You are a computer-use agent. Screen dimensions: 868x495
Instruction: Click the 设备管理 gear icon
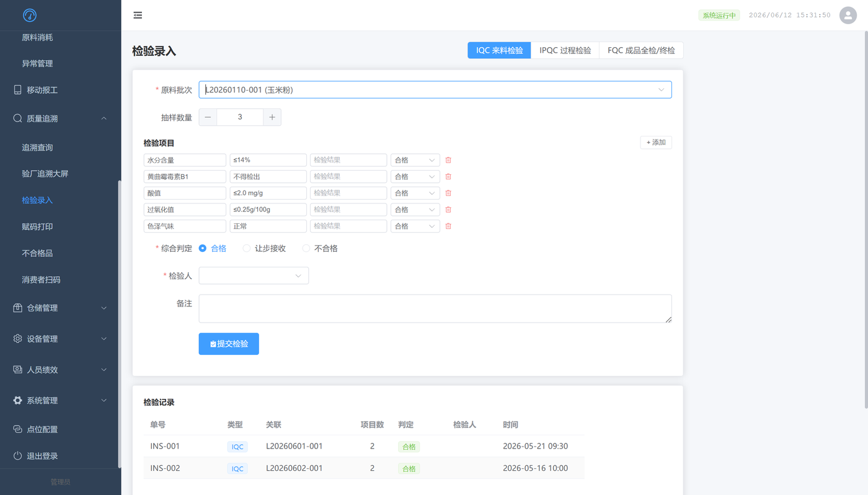[17, 339]
